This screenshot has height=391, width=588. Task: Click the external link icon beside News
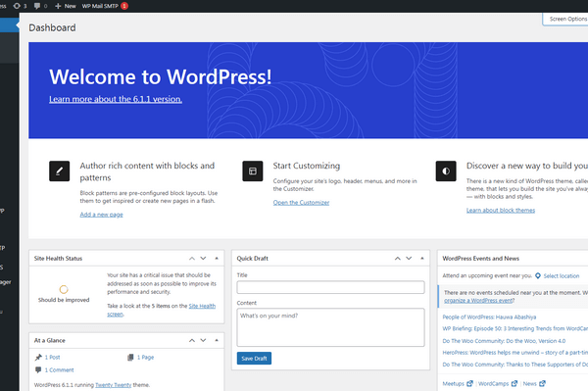pos(542,383)
